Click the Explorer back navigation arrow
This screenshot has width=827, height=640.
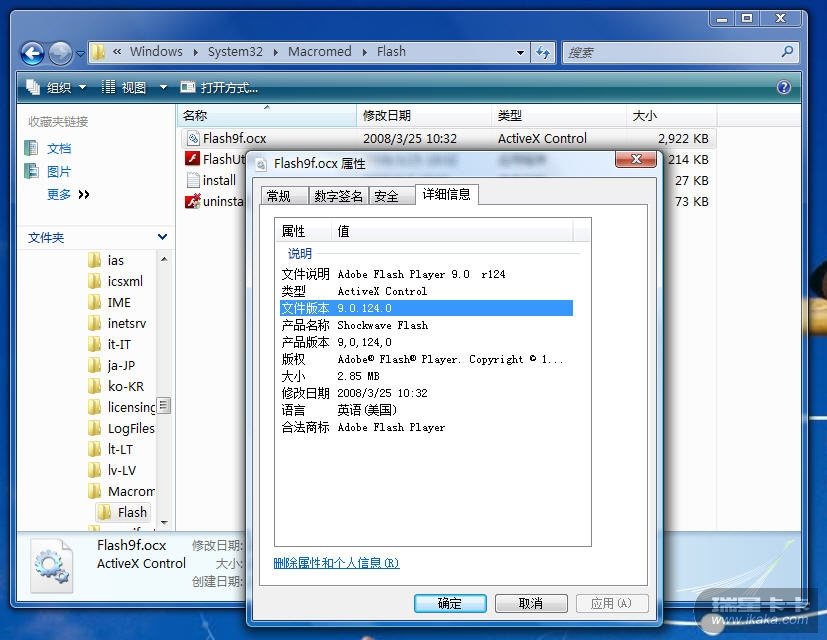point(33,53)
